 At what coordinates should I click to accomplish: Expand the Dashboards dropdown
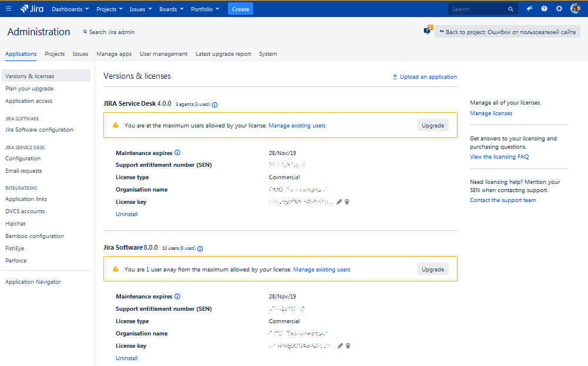pyautogui.click(x=70, y=9)
